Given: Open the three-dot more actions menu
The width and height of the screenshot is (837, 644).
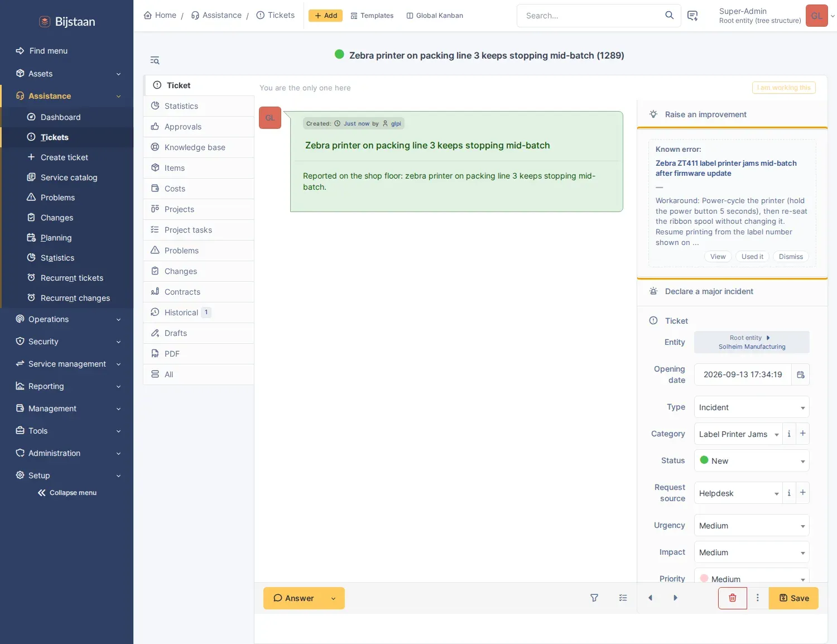Looking at the screenshot, I should [x=757, y=598].
